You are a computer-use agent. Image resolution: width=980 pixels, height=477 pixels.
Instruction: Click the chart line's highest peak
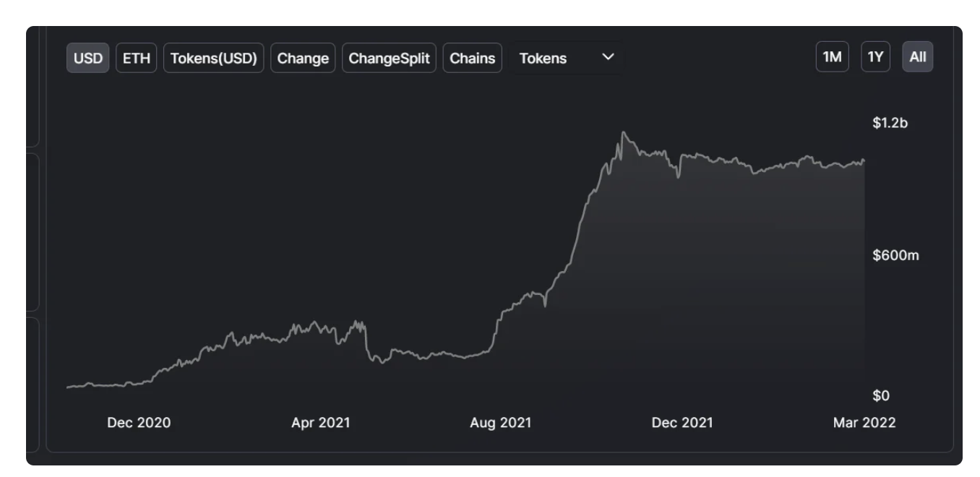[623, 132]
